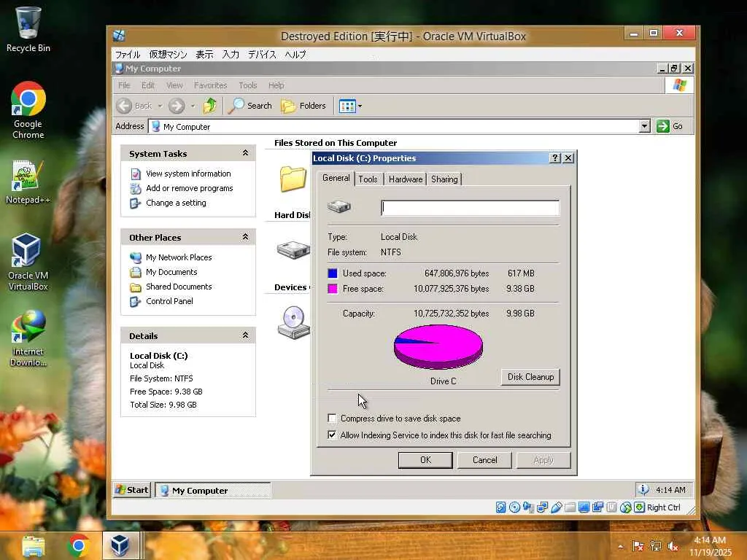This screenshot has width=747, height=560.
Task: Click Action Center flag in host tray
Action: [638, 546]
